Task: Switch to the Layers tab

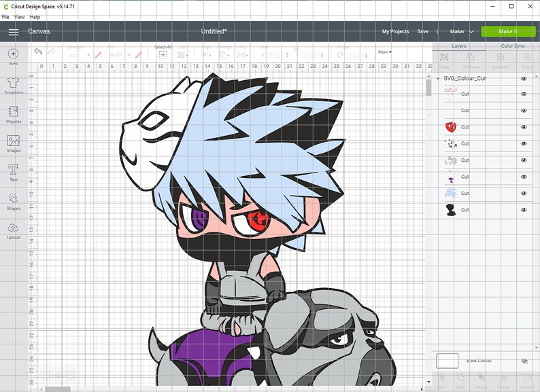Action: 459,46
